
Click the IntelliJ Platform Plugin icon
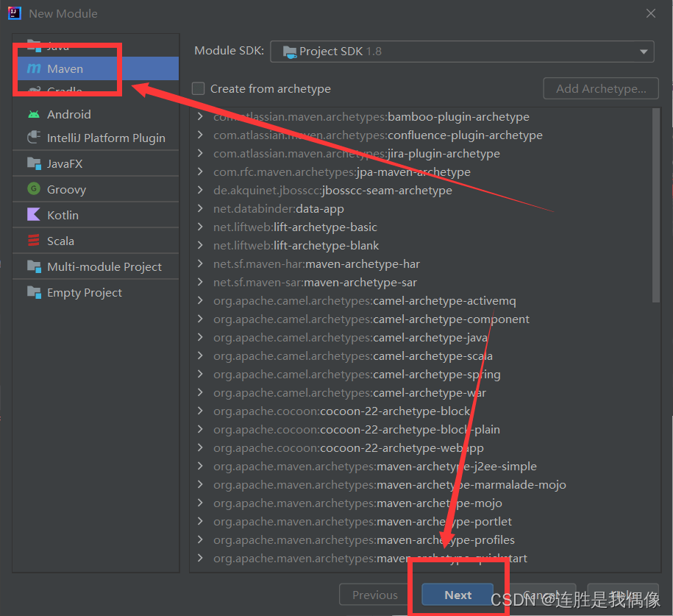(34, 138)
